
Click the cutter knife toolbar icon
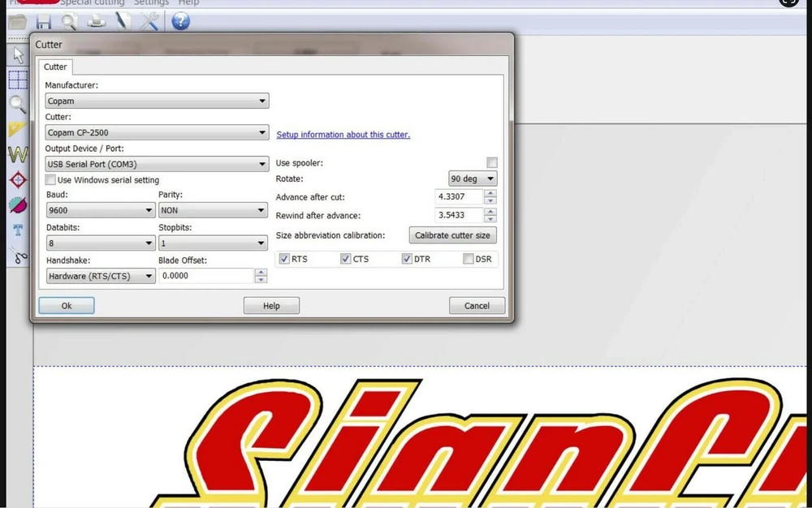[123, 22]
